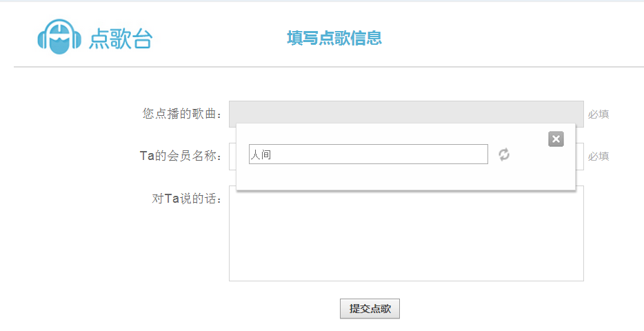Click the popup search field containing 人间
644x331 pixels.
click(368, 154)
